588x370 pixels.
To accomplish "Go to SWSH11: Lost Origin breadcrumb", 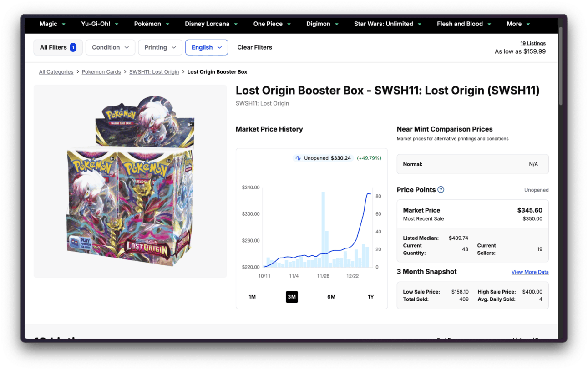I will point(154,72).
